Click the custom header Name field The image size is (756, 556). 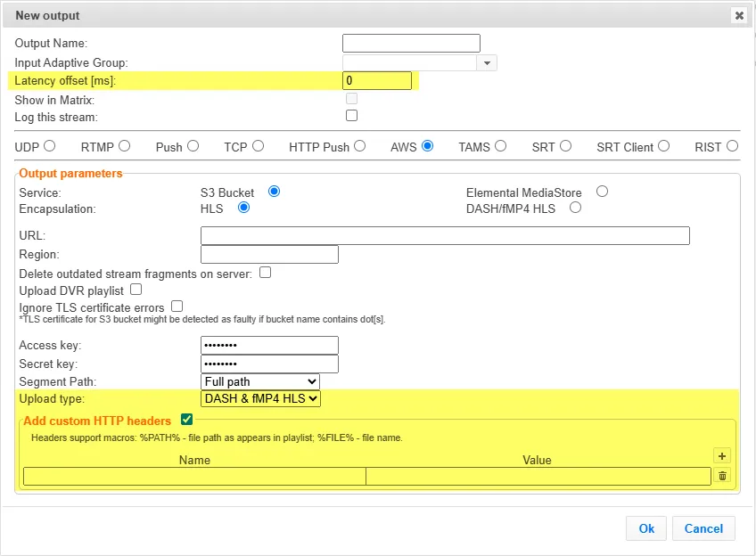(x=194, y=476)
